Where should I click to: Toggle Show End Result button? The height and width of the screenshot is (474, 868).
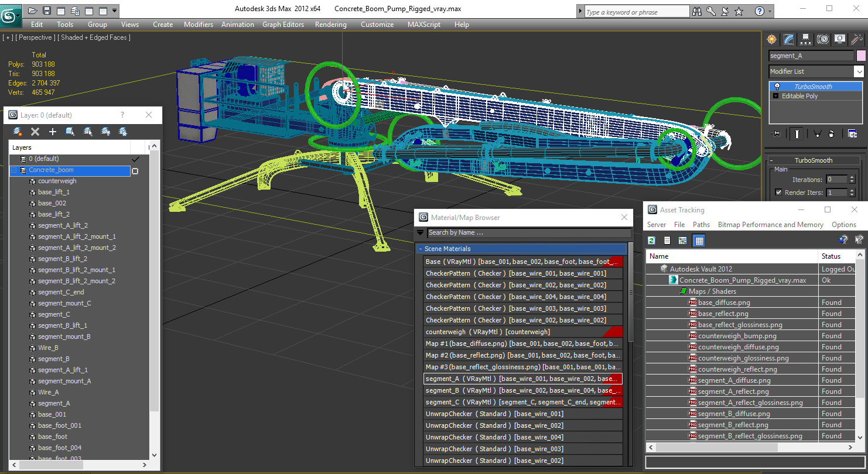click(x=797, y=134)
